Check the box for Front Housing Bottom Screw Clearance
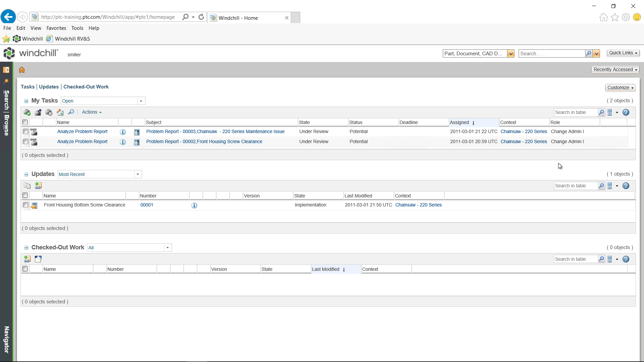The image size is (644, 362). [x=25, y=205]
